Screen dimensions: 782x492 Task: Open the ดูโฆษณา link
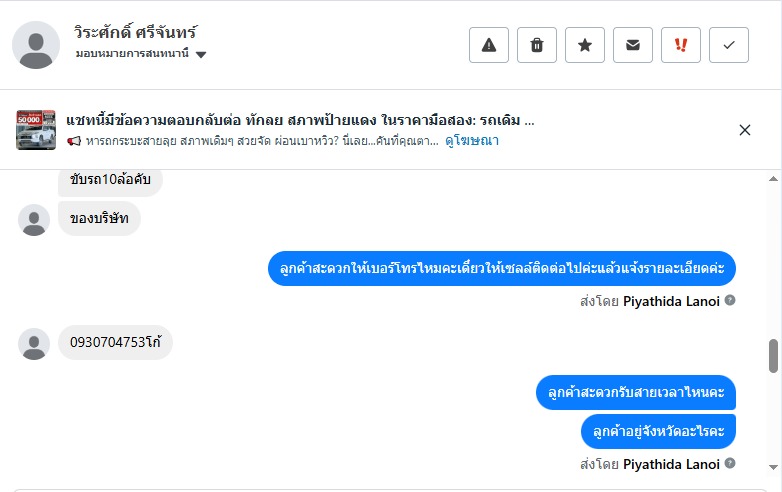click(x=472, y=141)
